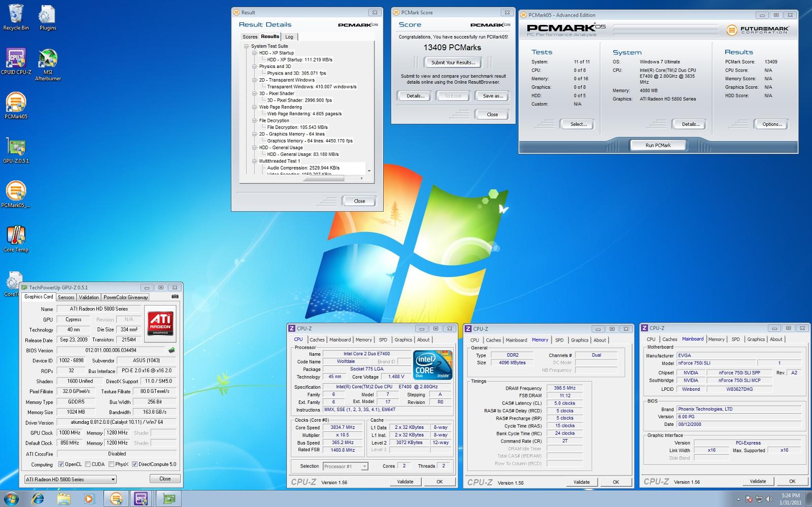Image resolution: width=812 pixels, height=507 pixels.
Task: Launch MSI Afterburner desktop icon
Action: pos(48,64)
